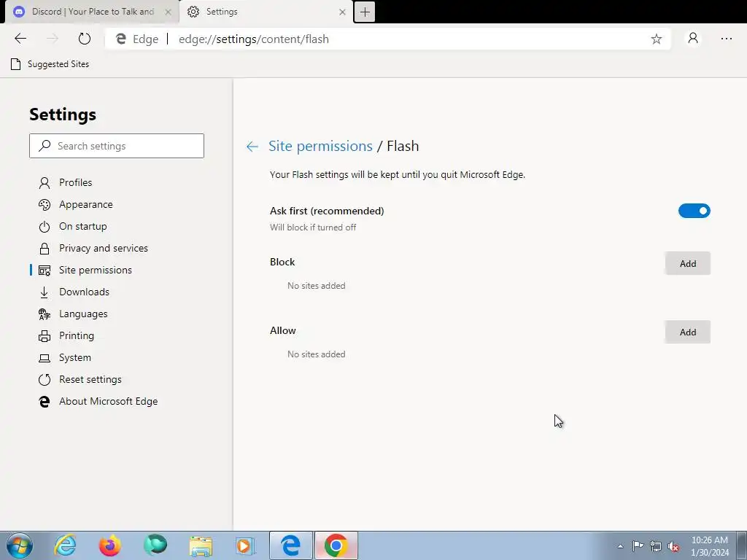This screenshot has width=747, height=560.
Task: Open the Suggested Sites bookmark
Action: [x=50, y=64]
